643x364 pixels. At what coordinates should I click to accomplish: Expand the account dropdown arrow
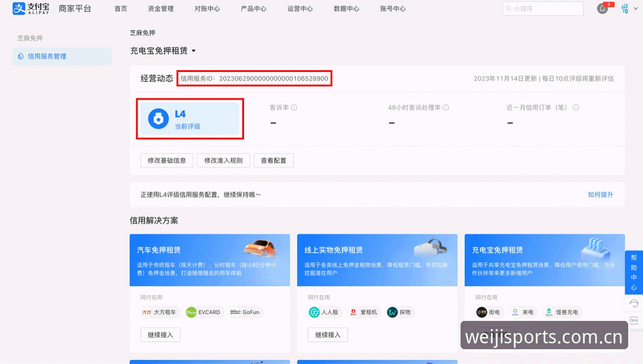[635, 9]
